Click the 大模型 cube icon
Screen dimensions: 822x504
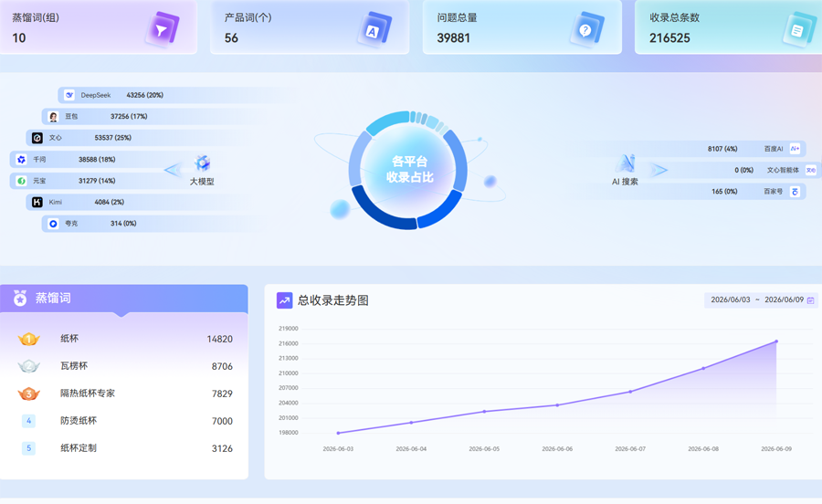pyautogui.click(x=202, y=163)
